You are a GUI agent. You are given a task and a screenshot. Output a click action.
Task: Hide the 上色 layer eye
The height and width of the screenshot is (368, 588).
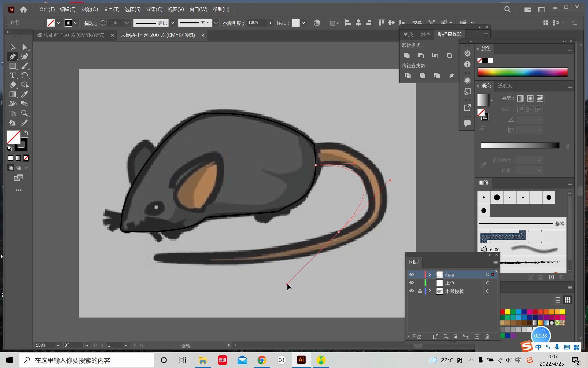pyautogui.click(x=412, y=283)
